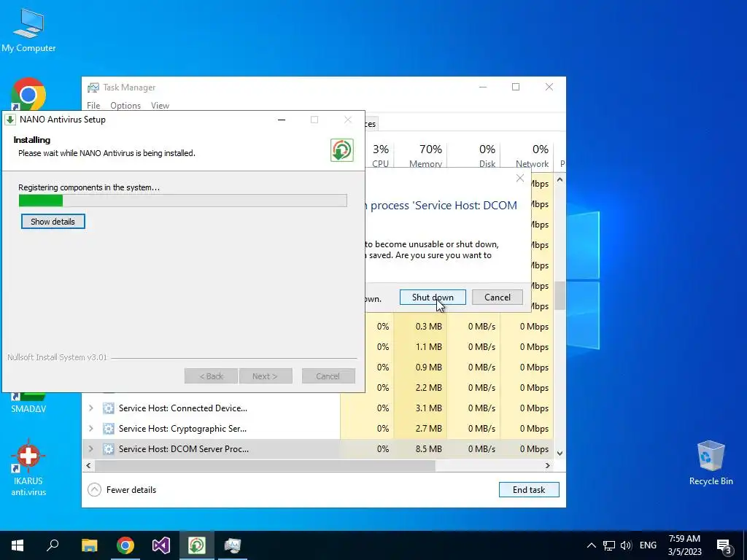
Task: Open the notification center icon
Action: 724,546
